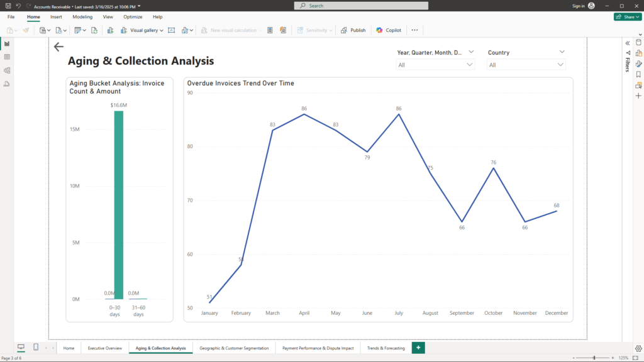This screenshot has width=644, height=362.
Task: Click the back arrow on the report page
Action: pos(58,47)
